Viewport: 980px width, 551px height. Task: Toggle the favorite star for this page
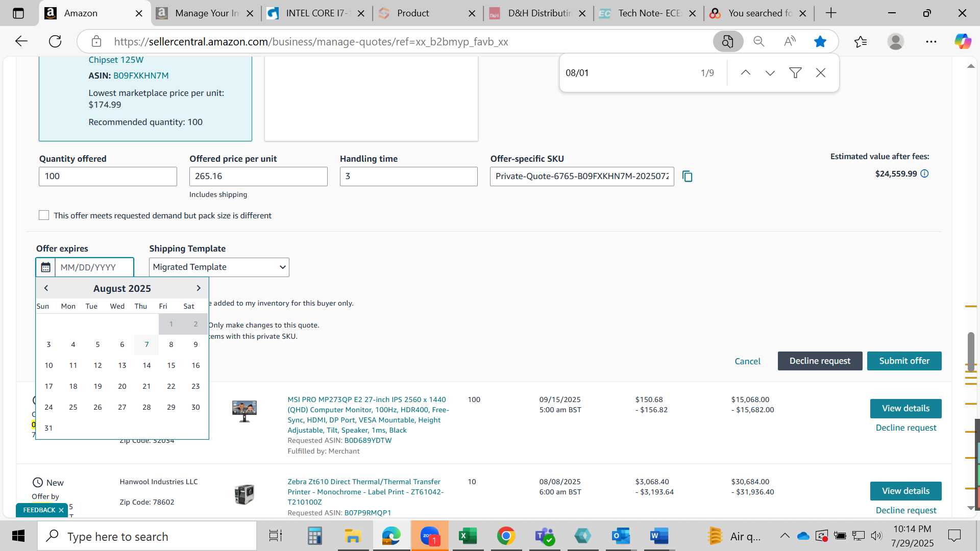820,41
